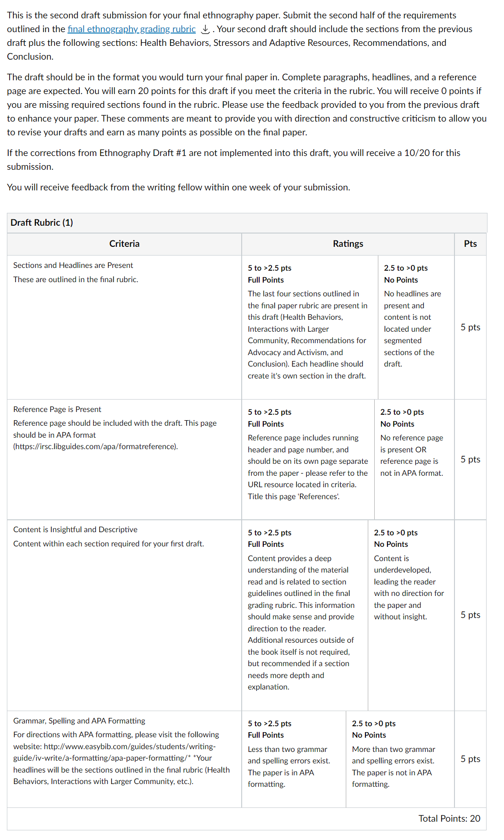Open the final ethnography grading rubric link
The height and width of the screenshot is (840, 504).
(132, 29)
